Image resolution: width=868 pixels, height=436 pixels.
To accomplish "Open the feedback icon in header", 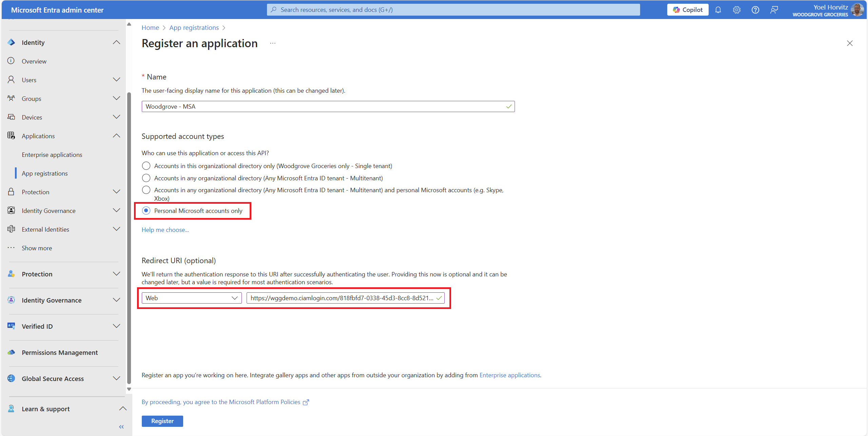I will tap(774, 10).
